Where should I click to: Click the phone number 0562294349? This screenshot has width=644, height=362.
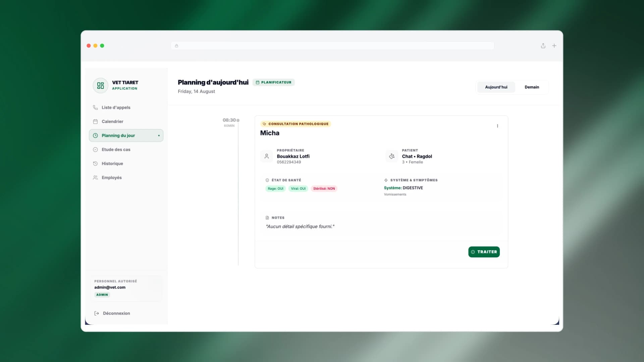pyautogui.click(x=289, y=162)
